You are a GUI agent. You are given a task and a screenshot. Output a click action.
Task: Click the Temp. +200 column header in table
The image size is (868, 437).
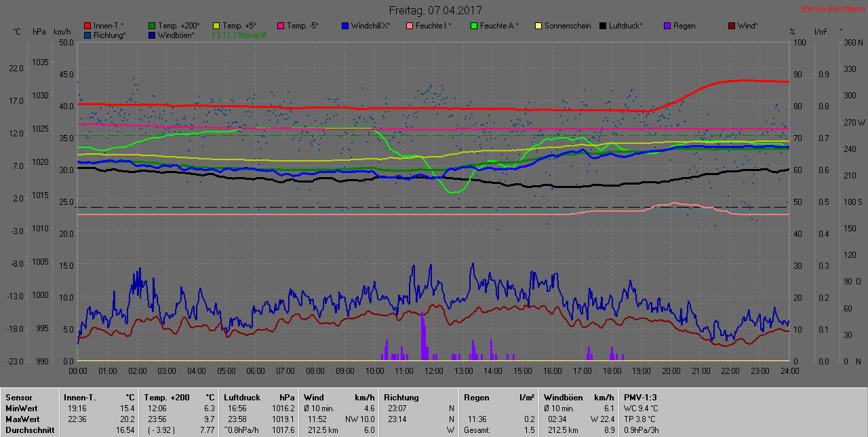(167, 397)
